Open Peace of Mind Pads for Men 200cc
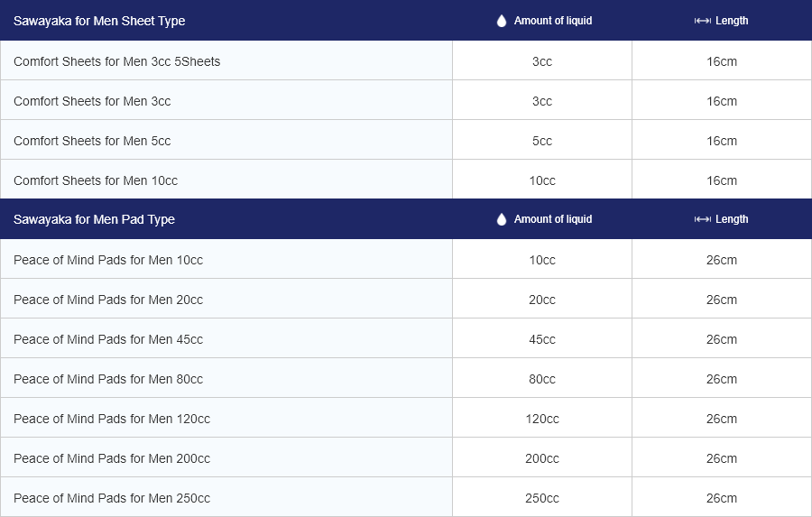This screenshot has height=517, width=812. 112,458
